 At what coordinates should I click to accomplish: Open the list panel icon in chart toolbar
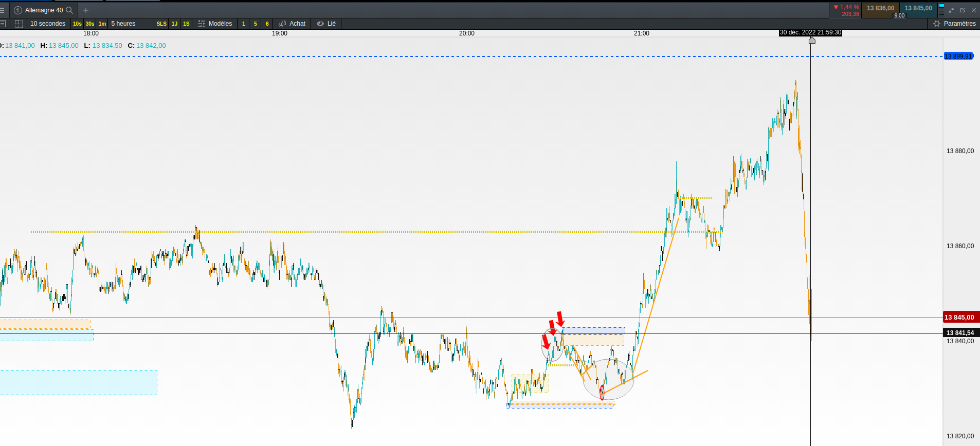pos(3,24)
